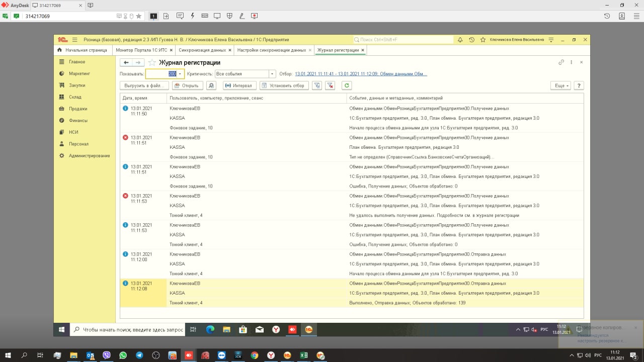Select the 11:11:51 error row "Тип не определен"
This screenshot has width=644, height=362.
[x=352, y=147]
